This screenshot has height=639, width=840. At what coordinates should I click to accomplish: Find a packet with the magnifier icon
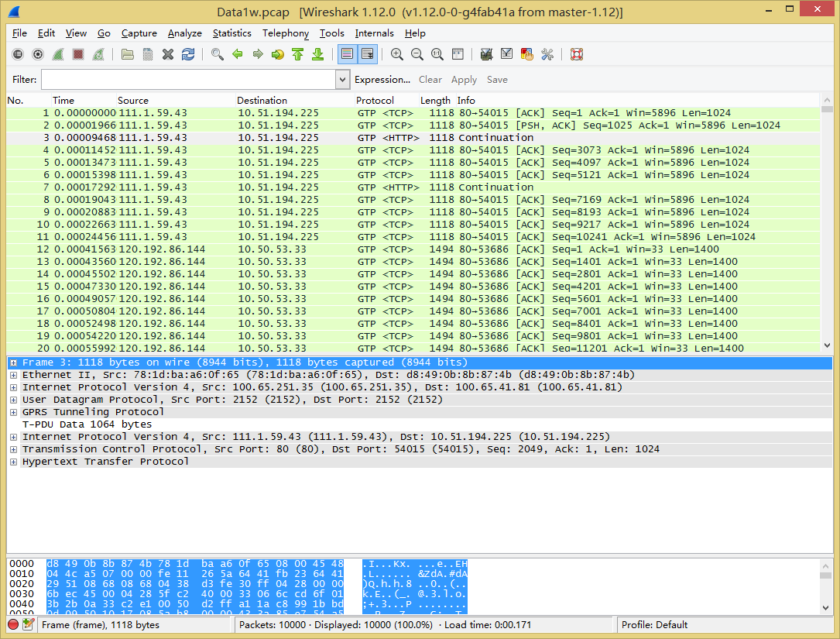coord(217,54)
